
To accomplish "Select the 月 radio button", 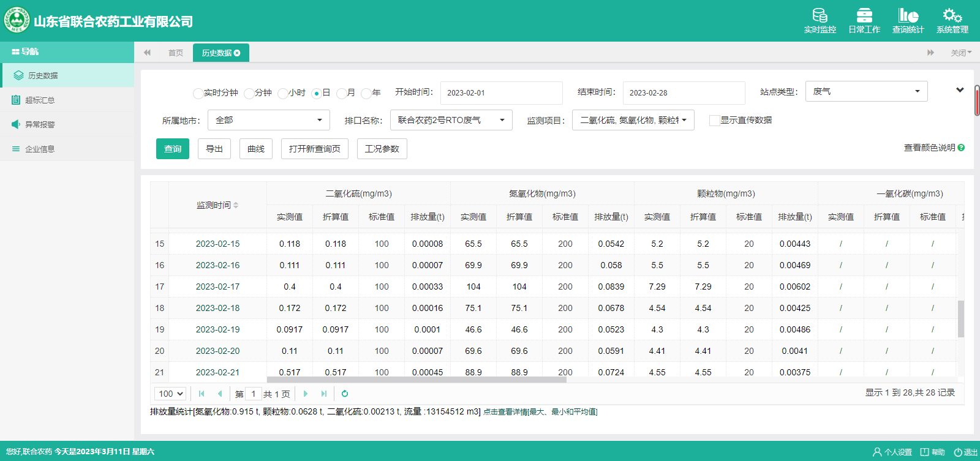I will coord(341,93).
